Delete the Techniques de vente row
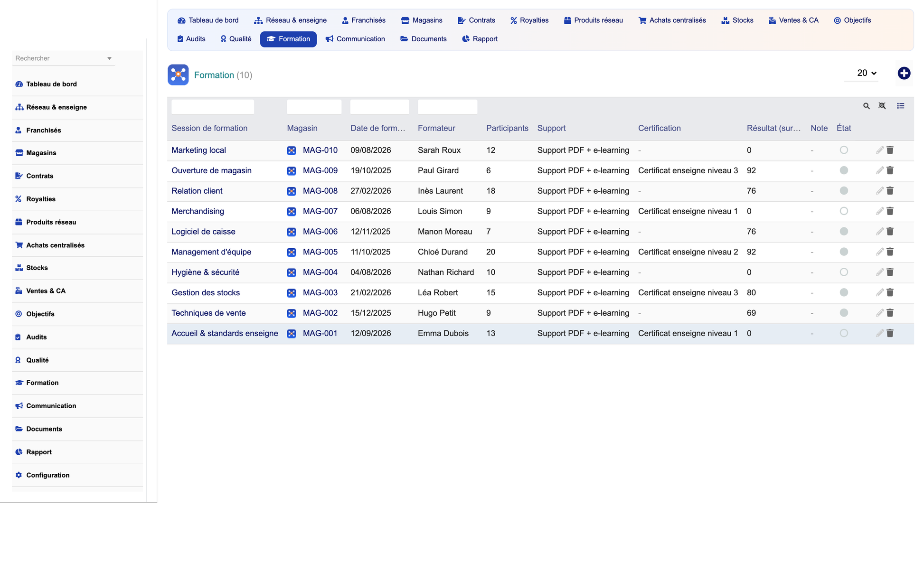Image resolution: width=924 pixels, height=572 pixels. click(890, 313)
